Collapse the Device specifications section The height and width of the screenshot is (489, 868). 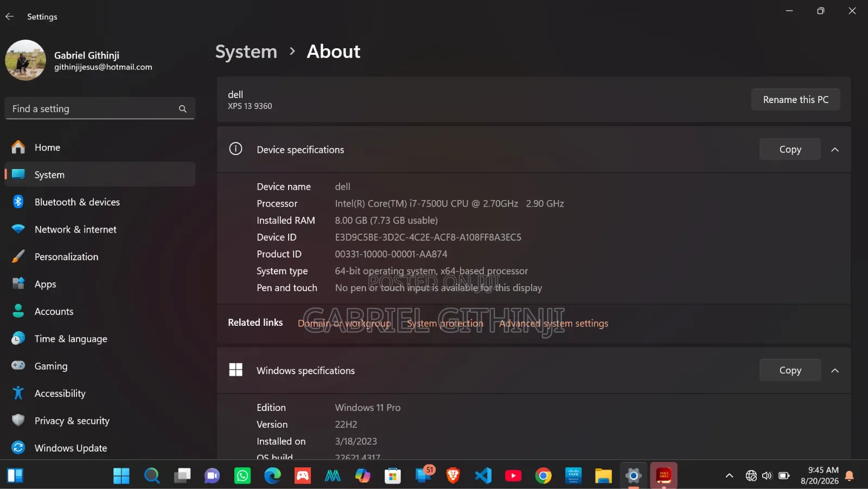click(x=835, y=150)
